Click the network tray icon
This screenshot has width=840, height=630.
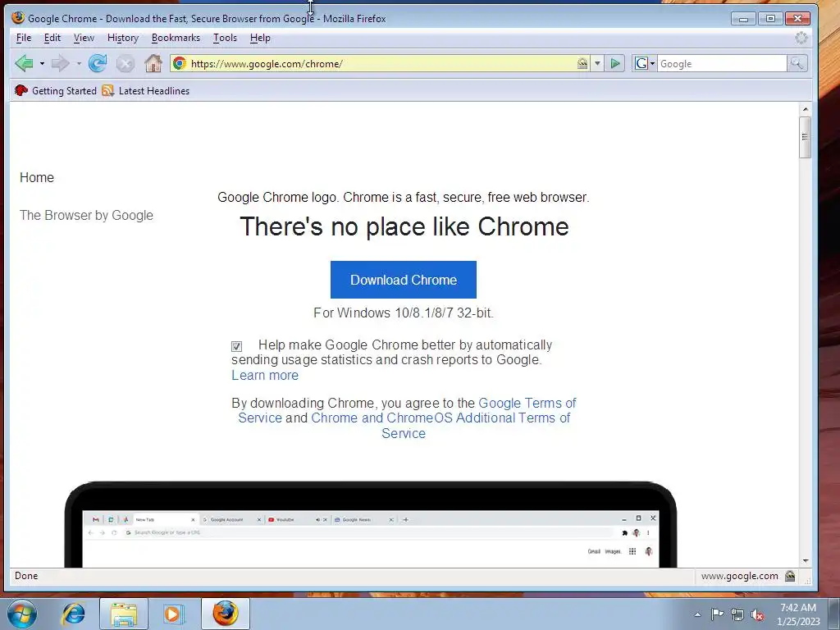[737, 614]
